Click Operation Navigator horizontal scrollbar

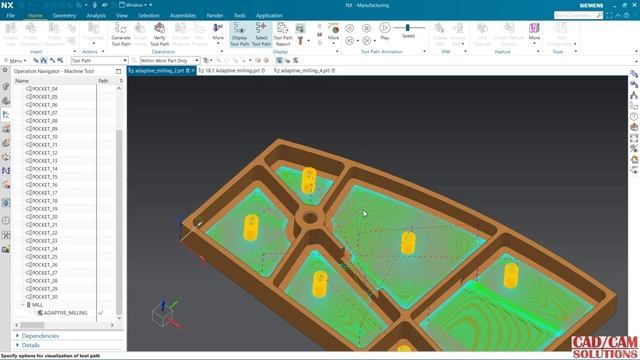[x=32, y=325]
